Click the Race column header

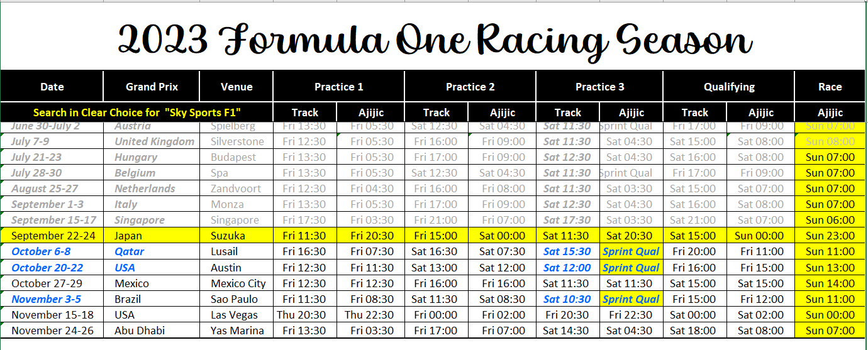pos(830,87)
